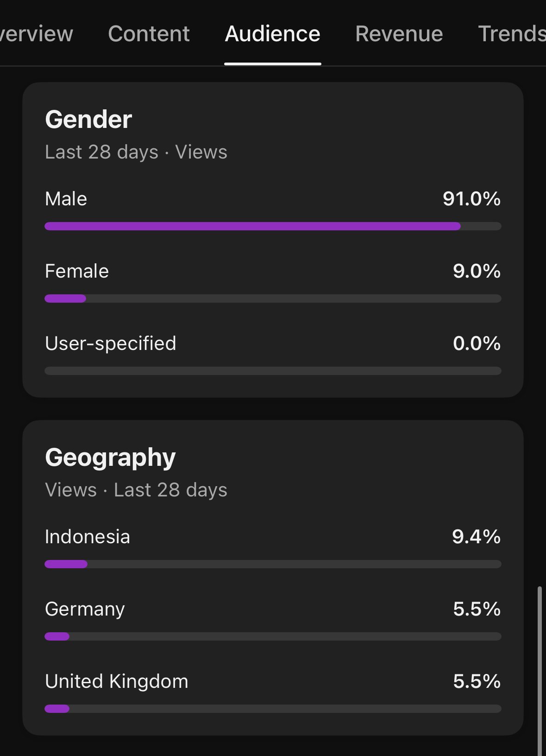
Task: Click the Indonesia 9.4% value
Action: [x=476, y=537]
